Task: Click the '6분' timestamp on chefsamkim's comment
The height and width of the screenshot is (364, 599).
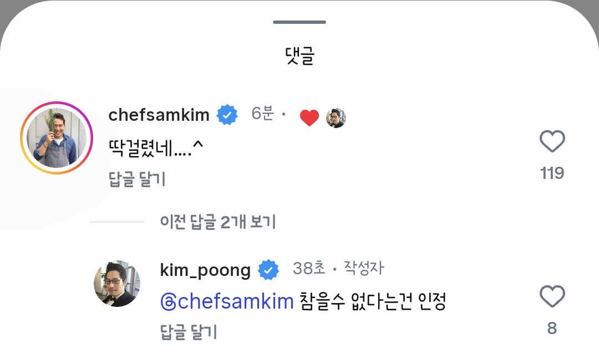Action: coord(262,114)
